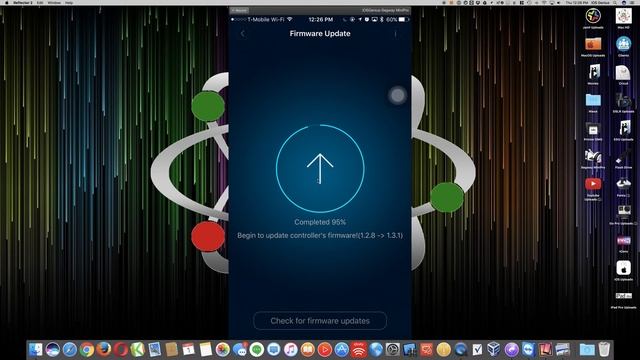640x360 pixels.
Task: Tap Check for firmware updates button
Action: (x=320, y=321)
